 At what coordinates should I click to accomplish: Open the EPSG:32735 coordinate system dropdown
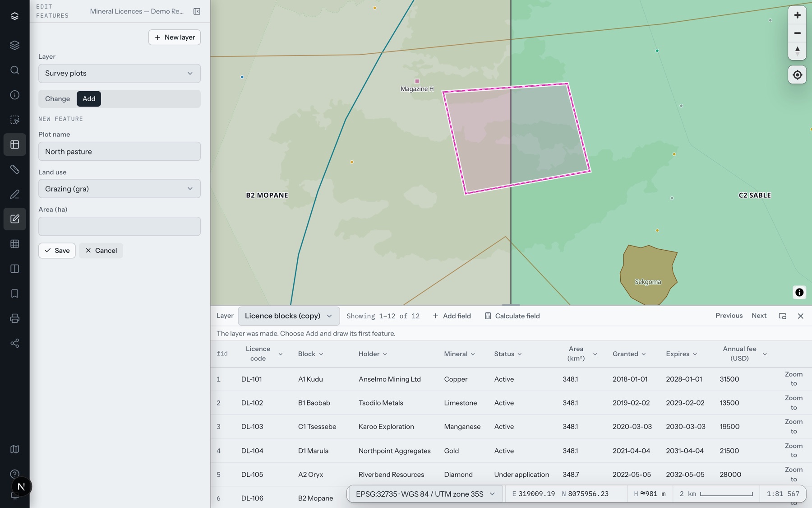(425, 494)
